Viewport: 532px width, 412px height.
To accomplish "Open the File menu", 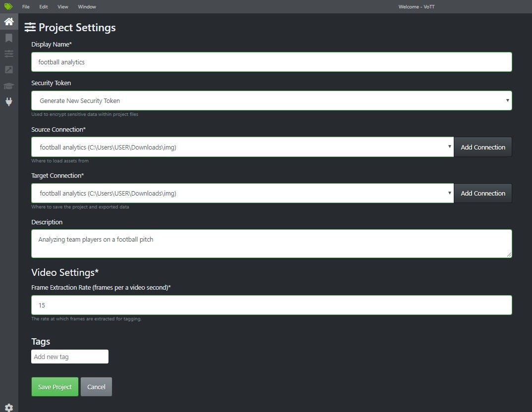I will click(25, 6).
